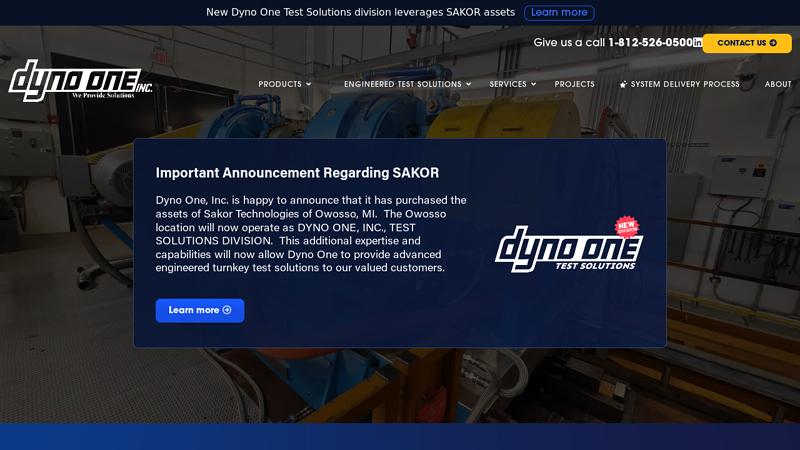Open the Services dropdown chevron
800x450 pixels.
point(534,85)
